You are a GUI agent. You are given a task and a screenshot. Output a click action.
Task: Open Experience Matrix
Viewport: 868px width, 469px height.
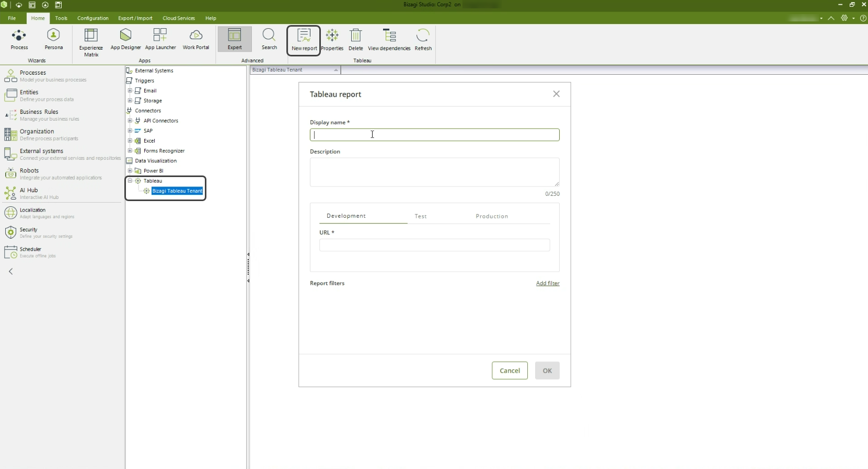(91, 42)
